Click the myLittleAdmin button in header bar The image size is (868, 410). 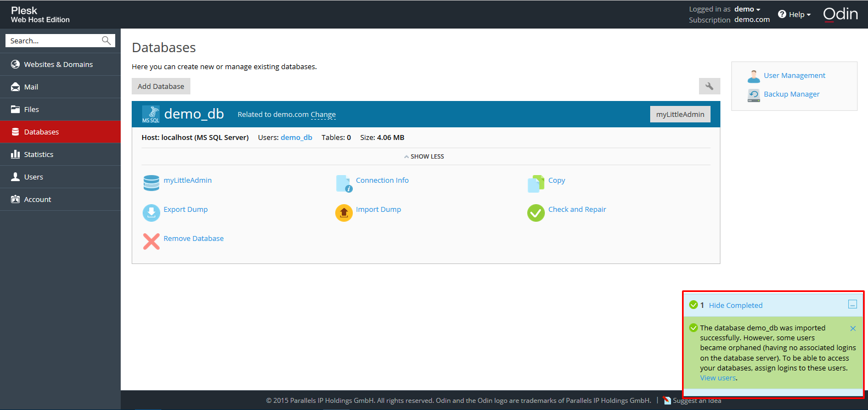click(680, 114)
